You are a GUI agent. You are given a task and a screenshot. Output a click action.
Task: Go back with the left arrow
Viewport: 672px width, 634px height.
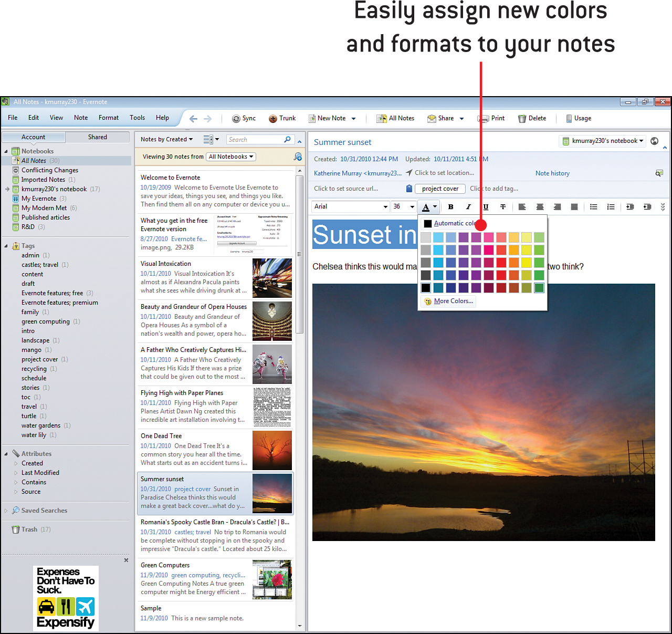point(193,119)
